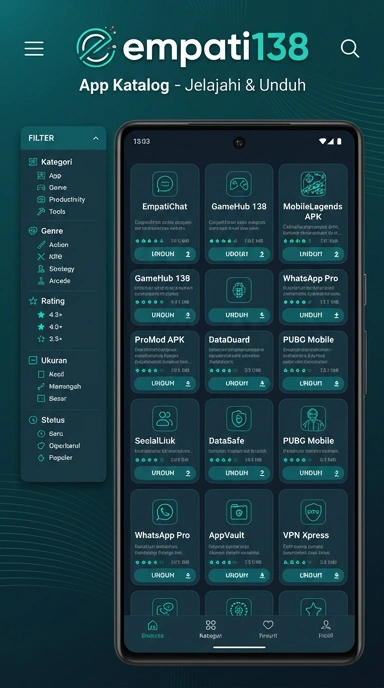
Task: Check the Menengah size option
Action: pyautogui.click(x=59, y=387)
